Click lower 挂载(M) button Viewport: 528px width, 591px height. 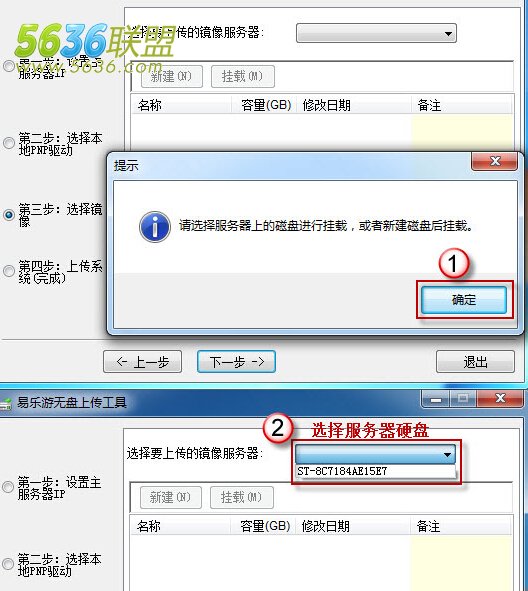pyautogui.click(x=242, y=498)
